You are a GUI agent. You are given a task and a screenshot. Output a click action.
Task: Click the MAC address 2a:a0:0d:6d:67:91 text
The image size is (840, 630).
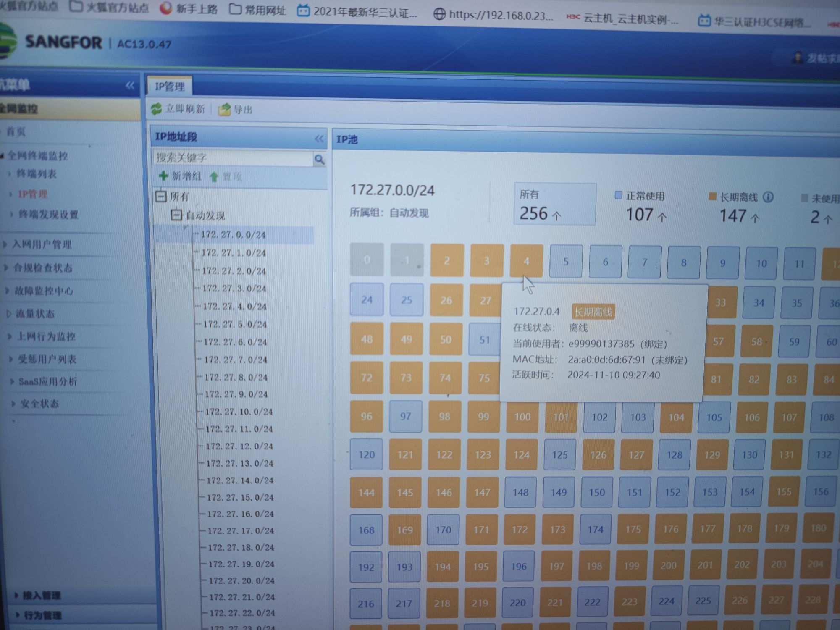[x=606, y=360]
